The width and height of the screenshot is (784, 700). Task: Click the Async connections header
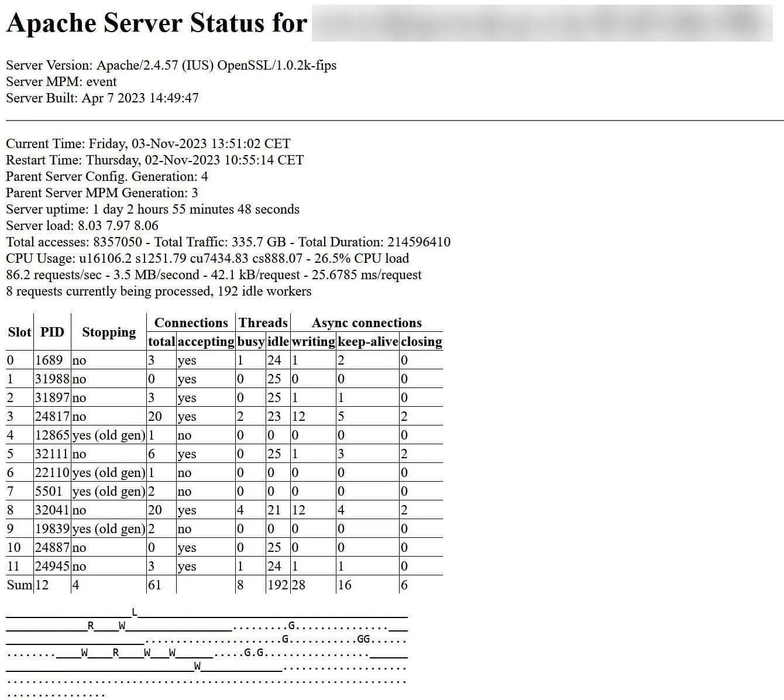click(x=366, y=322)
